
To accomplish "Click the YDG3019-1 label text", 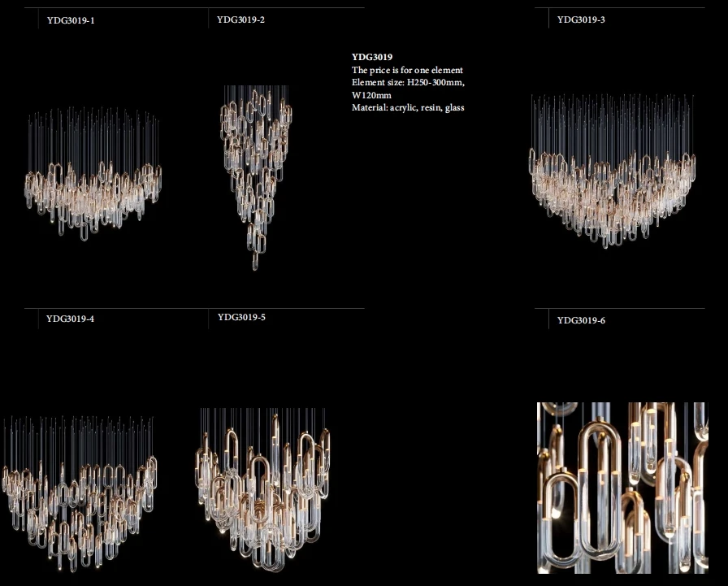I will [x=71, y=20].
